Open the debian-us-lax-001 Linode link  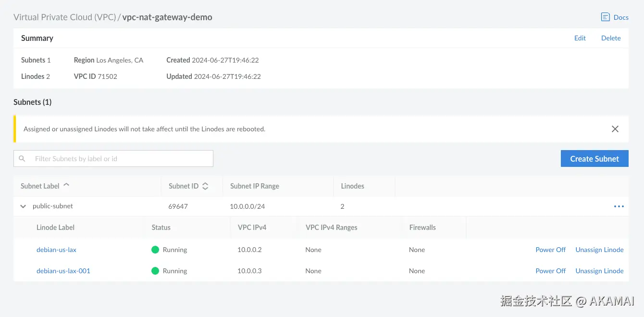[63, 271]
